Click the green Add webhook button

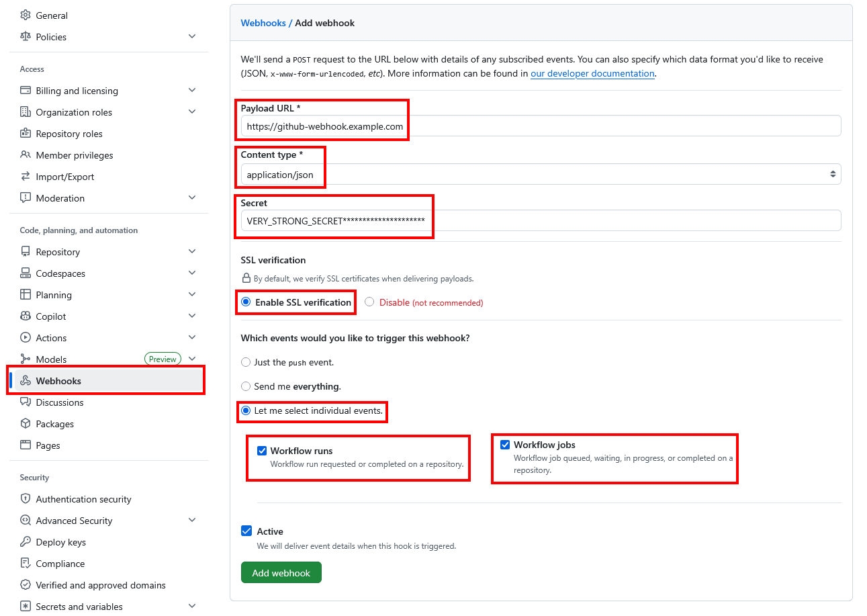click(281, 573)
